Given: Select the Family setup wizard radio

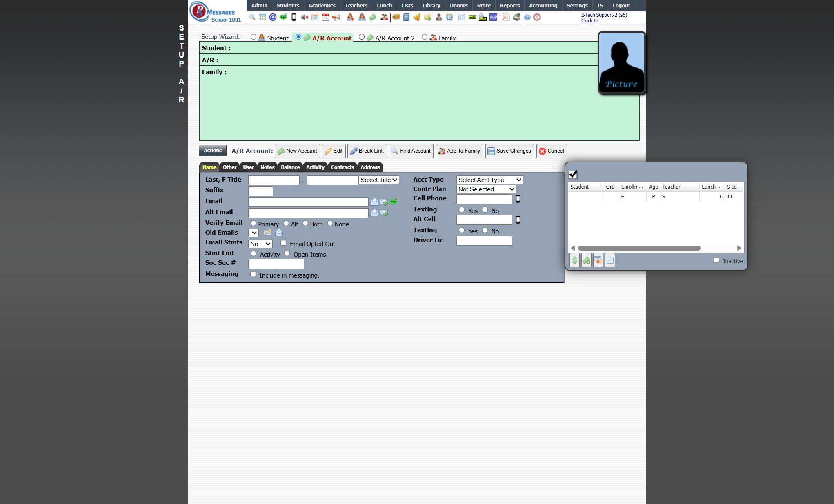Looking at the screenshot, I should pyautogui.click(x=425, y=37).
